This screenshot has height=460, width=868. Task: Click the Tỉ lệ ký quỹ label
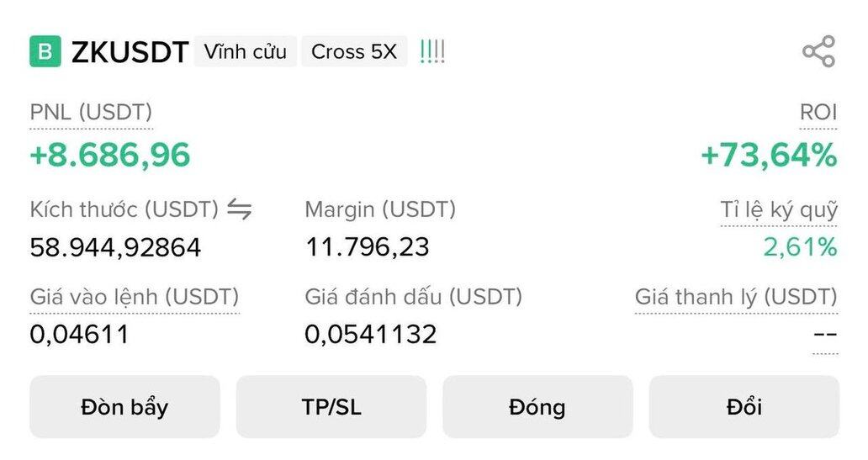tap(779, 209)
